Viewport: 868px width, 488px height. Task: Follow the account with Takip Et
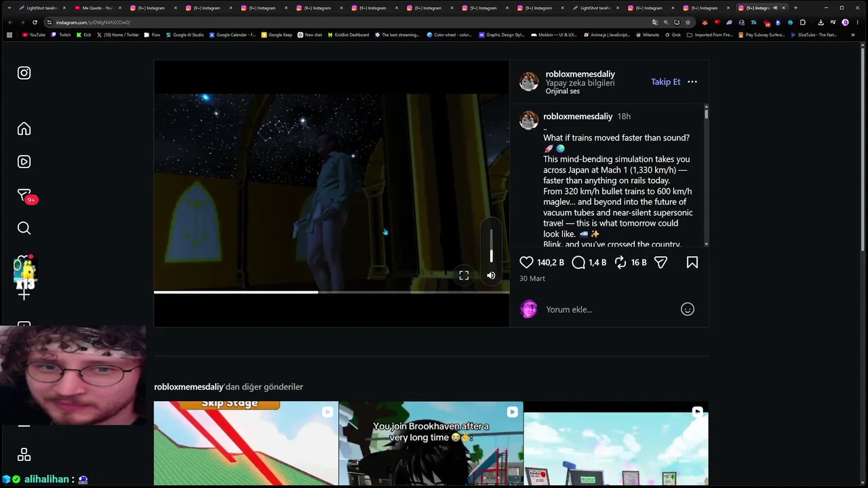[x=665, y=82]
